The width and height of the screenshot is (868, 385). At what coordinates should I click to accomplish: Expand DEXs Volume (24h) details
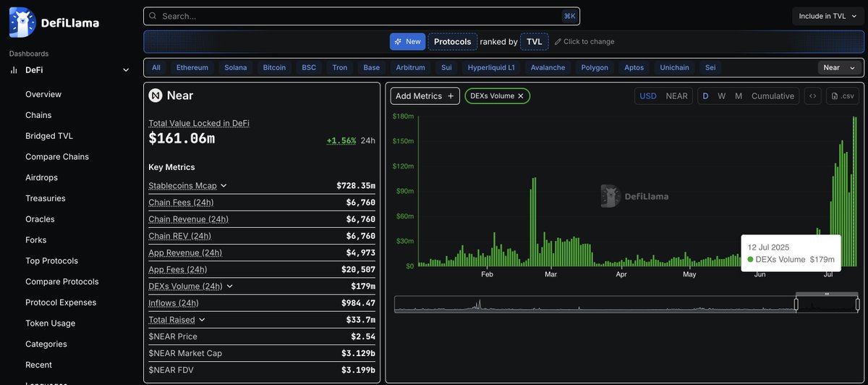pos(230,287)
